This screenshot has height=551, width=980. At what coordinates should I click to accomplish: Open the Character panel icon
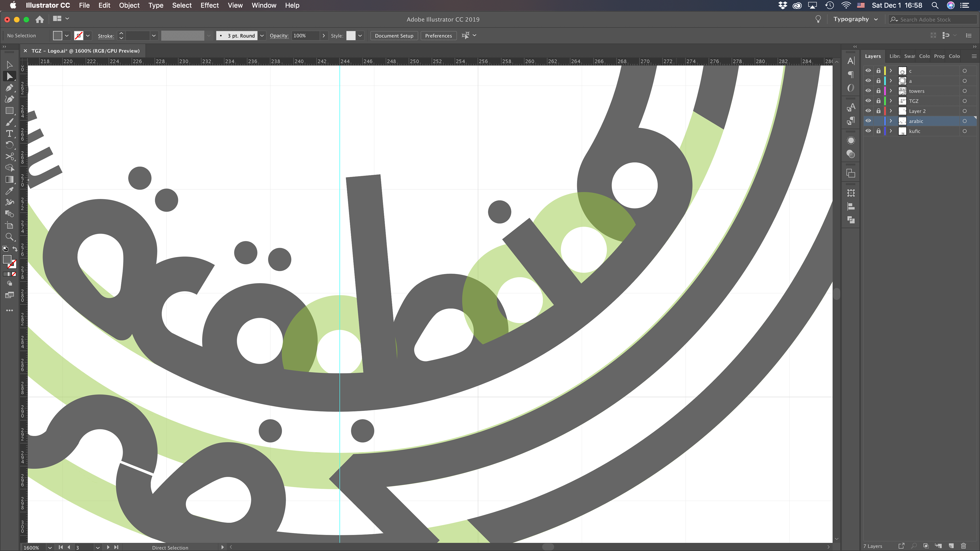click(x=851, y=61)
